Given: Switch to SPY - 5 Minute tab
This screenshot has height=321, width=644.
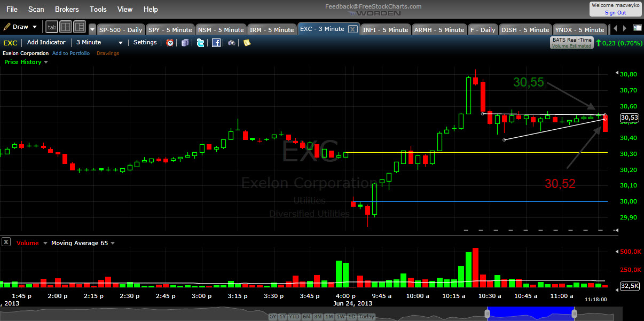Looking at the screenshot, I should click(x=169, y=29).
